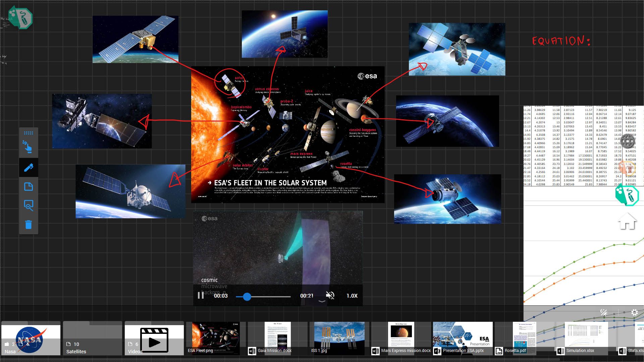Select the top-center CubeSat sunrise image
Viewport: 644px width, 362px height.
(285, 34)
